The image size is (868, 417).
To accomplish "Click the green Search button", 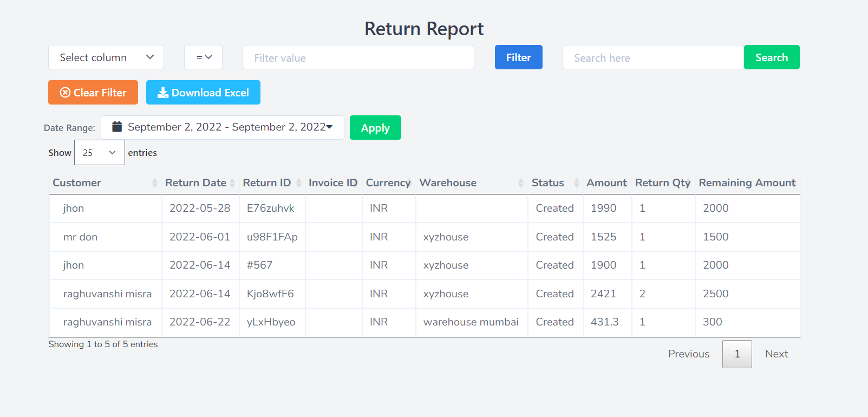I will [x=772, y=57].
